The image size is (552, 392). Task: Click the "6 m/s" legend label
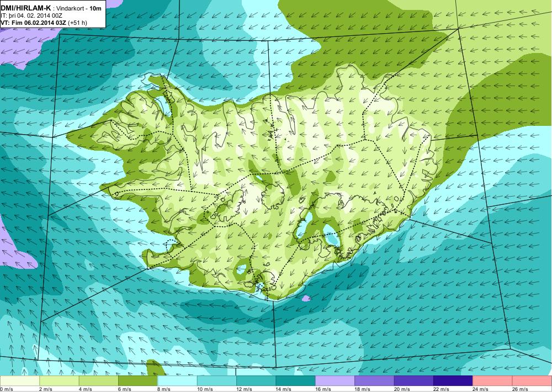[125, 389]
